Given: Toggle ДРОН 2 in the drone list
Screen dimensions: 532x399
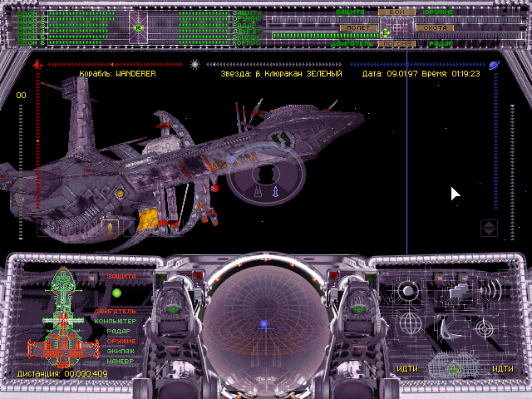Looking at the screenshot, I should point(32,19).
